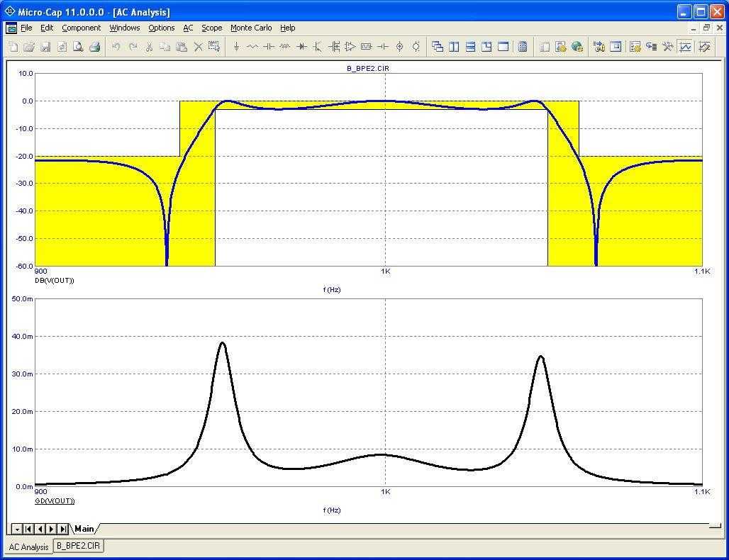Open the AC menu

(x=188, y=28)
